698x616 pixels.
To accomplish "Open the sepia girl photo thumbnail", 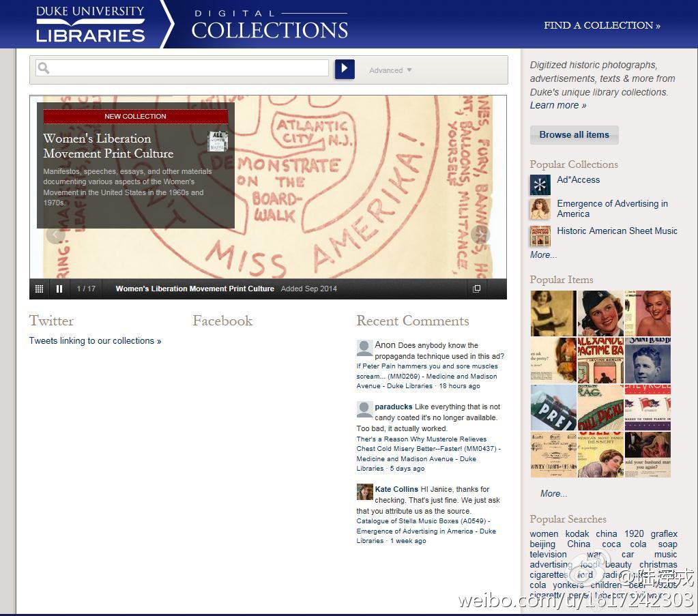I will (x=553, y=313).
